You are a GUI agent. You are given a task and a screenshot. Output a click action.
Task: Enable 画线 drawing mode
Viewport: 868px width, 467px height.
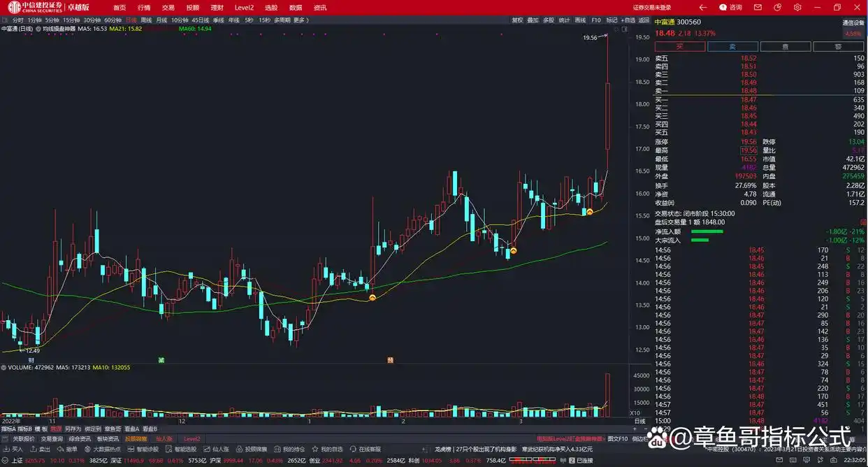pyautogui.click(x=580, y=20)
